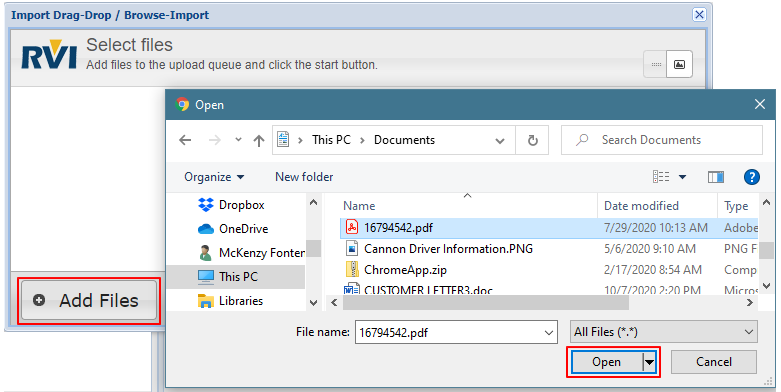This screenshot has height=392, width=781.
Task: Select the file 16794542.pdf
Action: point(549,228)
